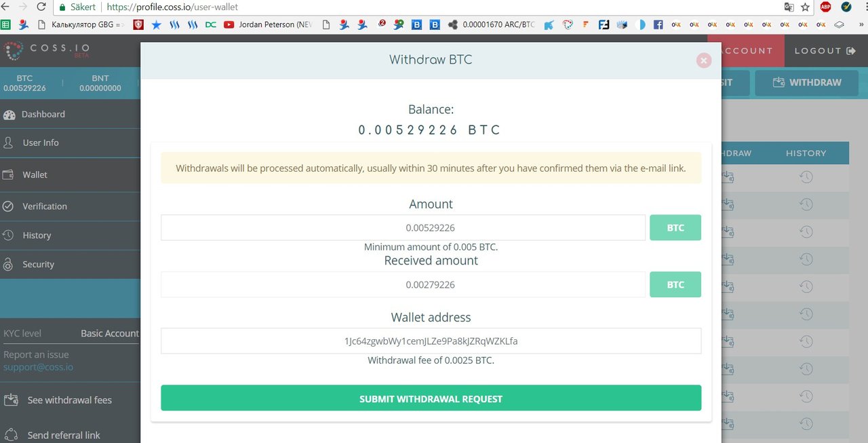Focus the Amount input field
868x443 pixels.
(403, 228)
